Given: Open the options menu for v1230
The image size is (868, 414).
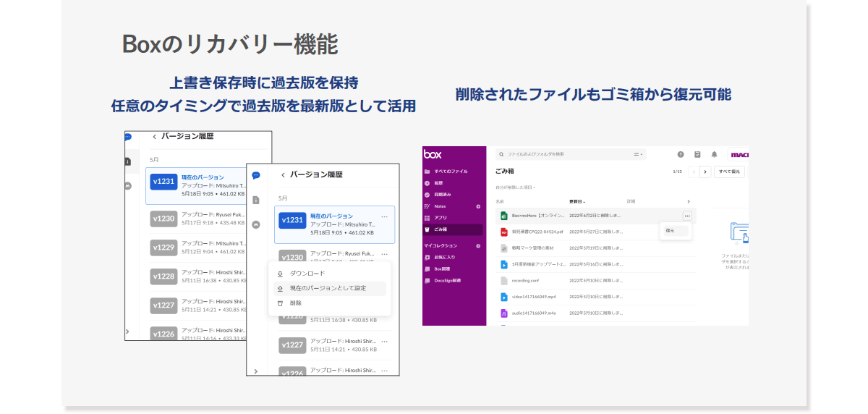Looking at the screenshot, I should pyautogui.click(x=385, y=254).
